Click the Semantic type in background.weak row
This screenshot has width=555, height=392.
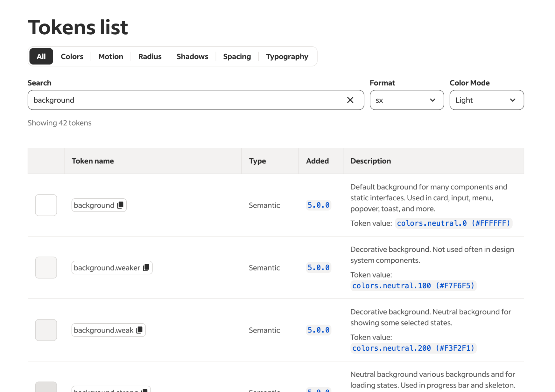264,330
